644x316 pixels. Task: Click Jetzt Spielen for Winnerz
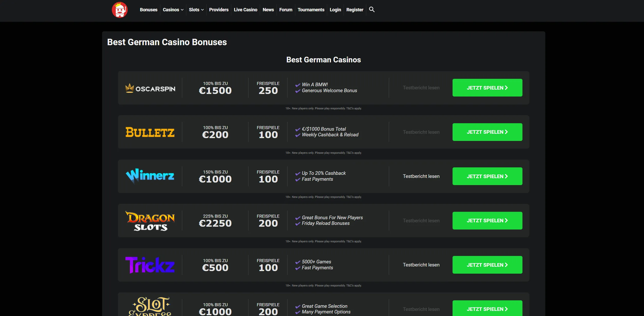(487, 176)
